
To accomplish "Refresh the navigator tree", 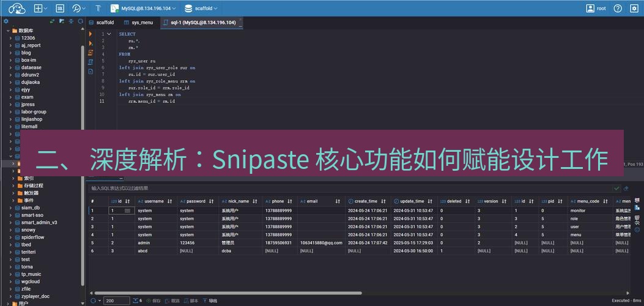I will click(81, 21).
